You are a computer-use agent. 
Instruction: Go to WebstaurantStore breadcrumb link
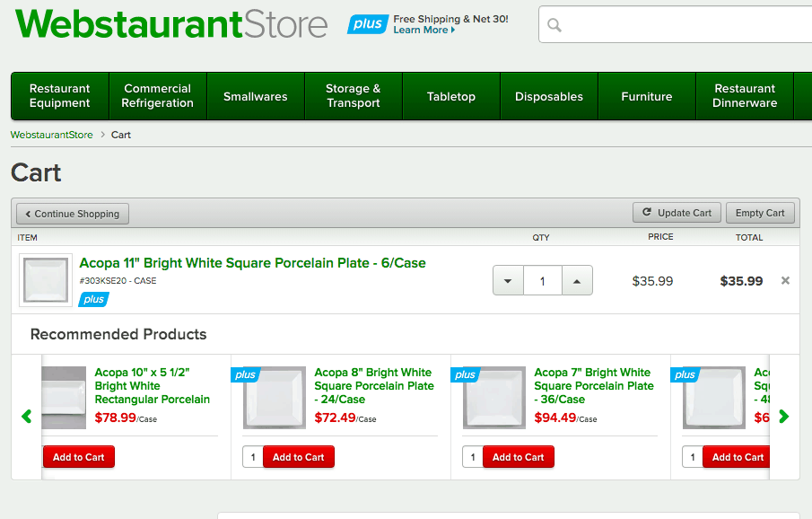point(52,135)
